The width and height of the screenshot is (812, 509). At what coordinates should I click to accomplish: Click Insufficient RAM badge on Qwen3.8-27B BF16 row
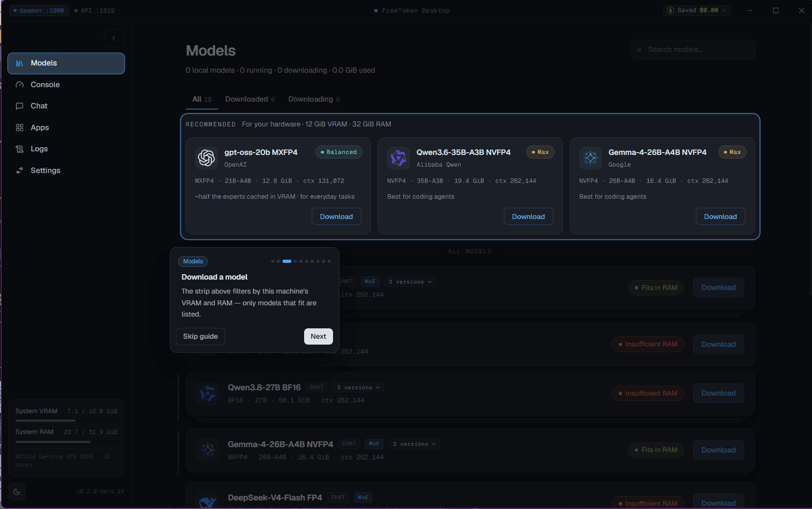tap(648, 393)
